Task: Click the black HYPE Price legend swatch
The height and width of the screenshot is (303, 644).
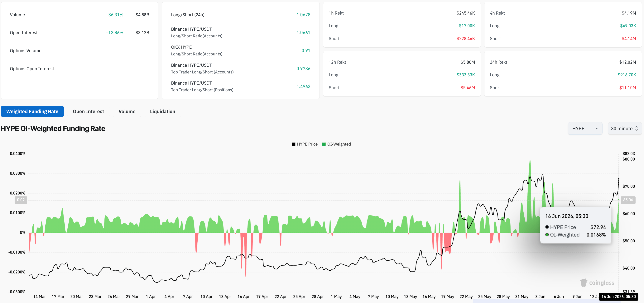Action: coord(294,144)
